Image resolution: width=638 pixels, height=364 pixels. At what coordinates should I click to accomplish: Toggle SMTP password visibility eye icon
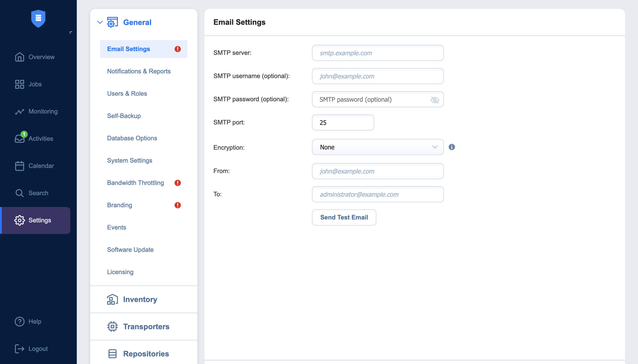coord(435,100)
